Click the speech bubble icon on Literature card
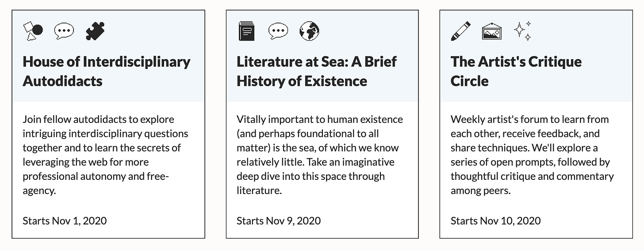 coord(278,31)
